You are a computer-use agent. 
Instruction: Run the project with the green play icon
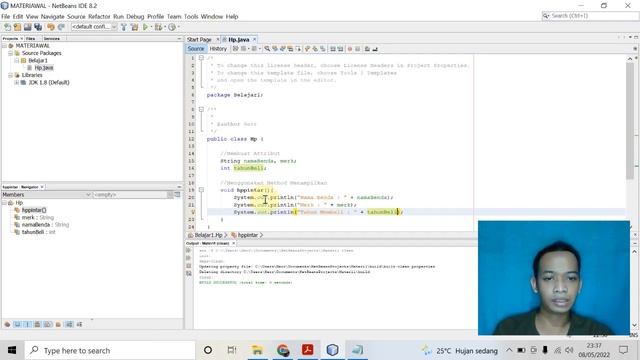coord(145,27)
